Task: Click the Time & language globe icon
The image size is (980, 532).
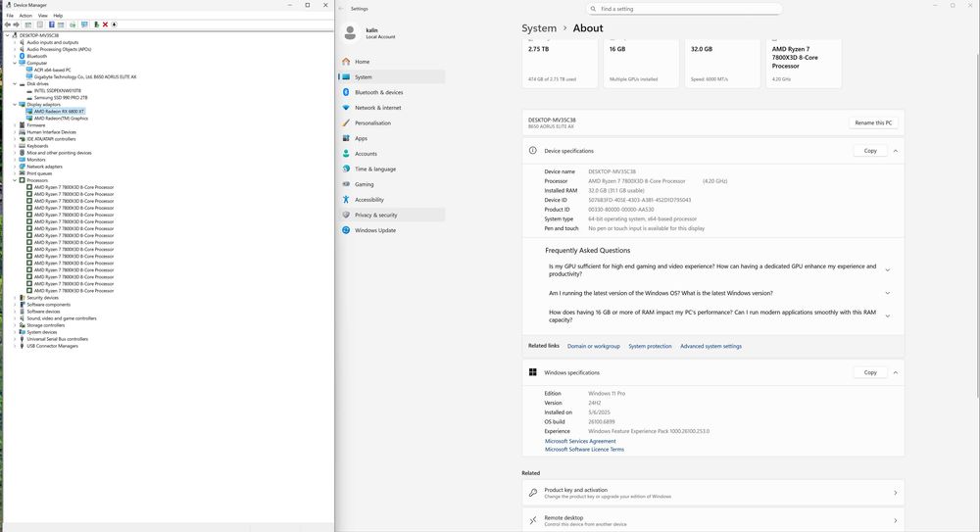Action: pos(346,169)
